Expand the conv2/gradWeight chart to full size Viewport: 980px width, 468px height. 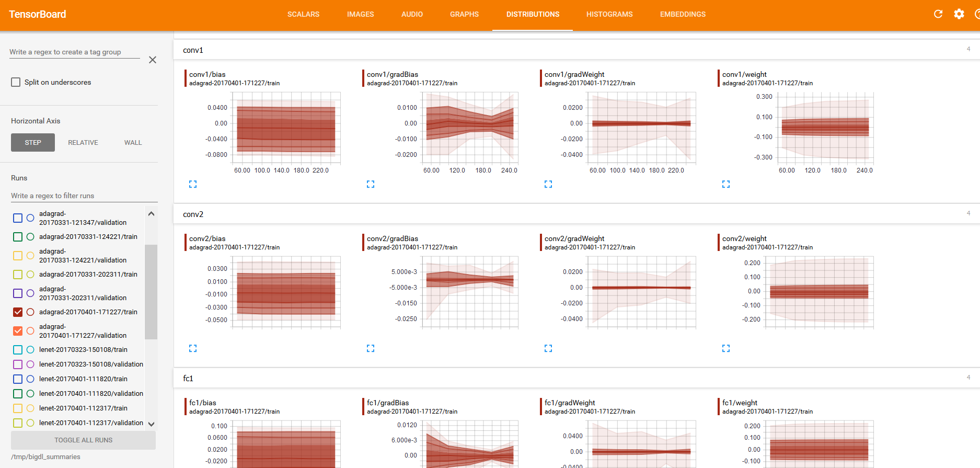548,348
